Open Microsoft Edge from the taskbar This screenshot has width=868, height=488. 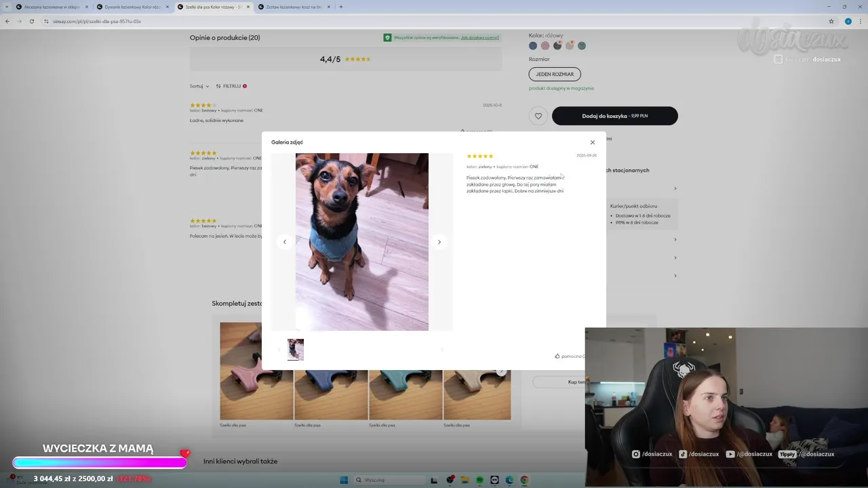509,480
